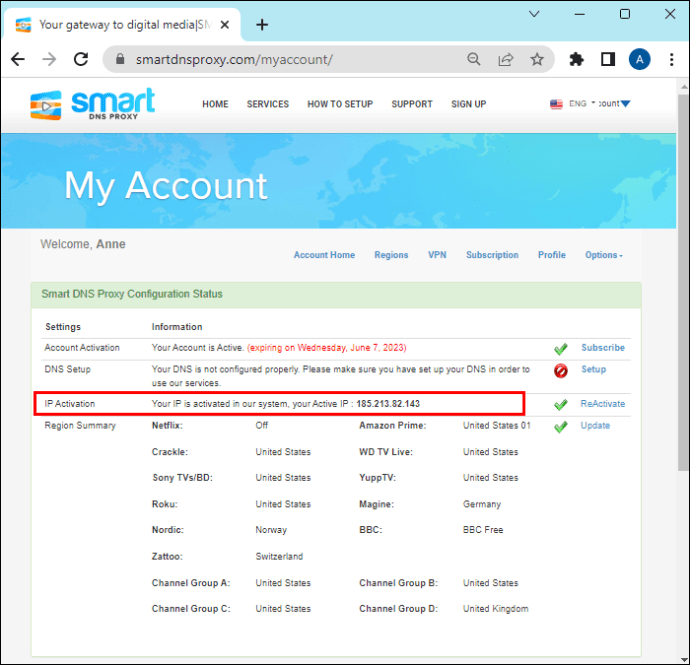Click the Welcome, Anne text

coord(83,244)
